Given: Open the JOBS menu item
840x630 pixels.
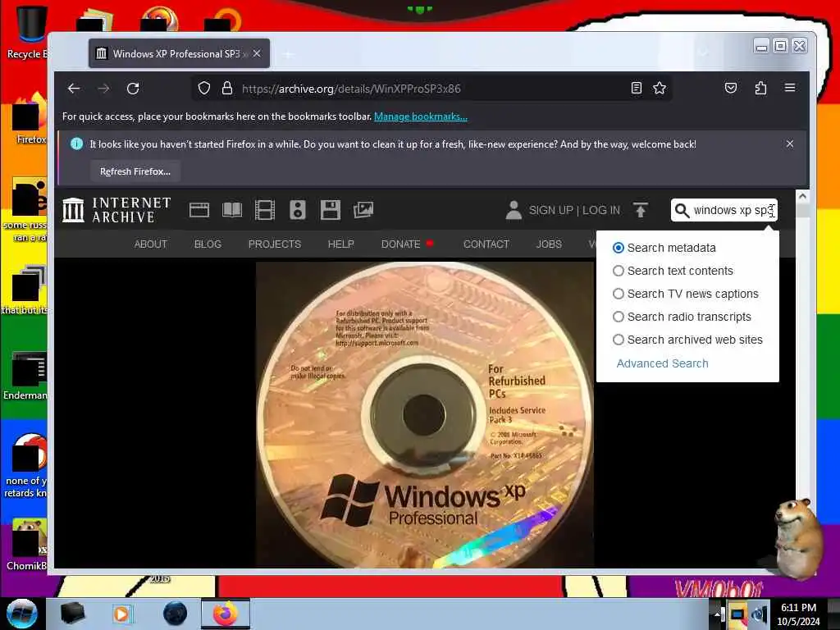Looking at the screenshot, I should 549,244.
